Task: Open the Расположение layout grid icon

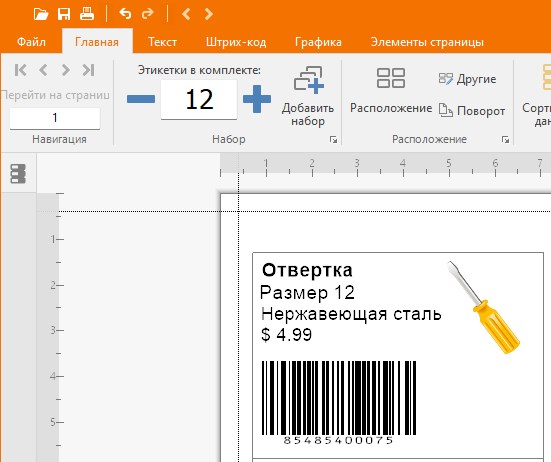Action: (391, 78)
